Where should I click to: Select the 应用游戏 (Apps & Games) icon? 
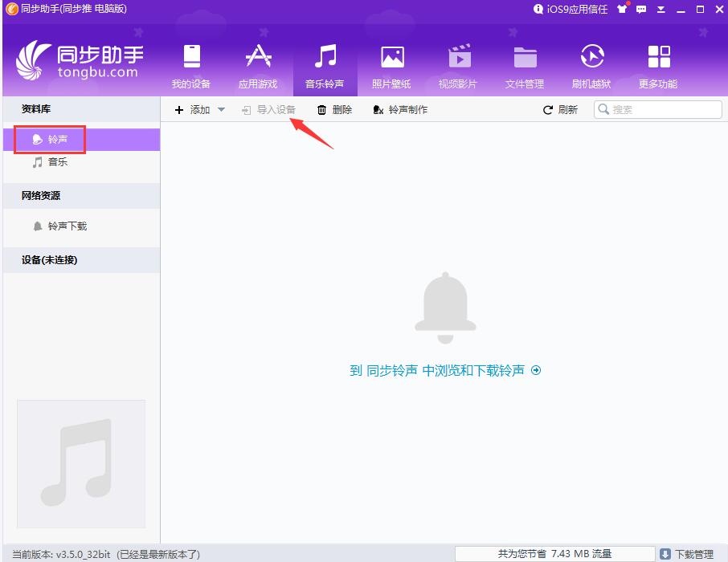pos(258,64)
